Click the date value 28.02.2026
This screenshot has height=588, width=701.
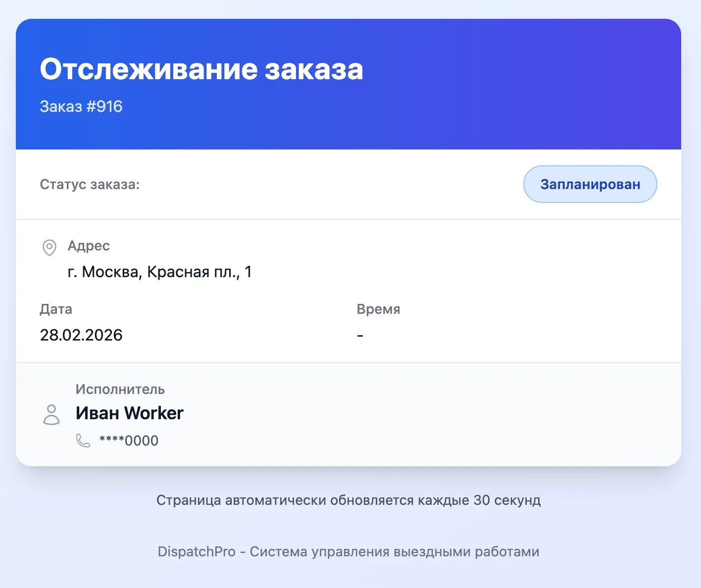81,335
